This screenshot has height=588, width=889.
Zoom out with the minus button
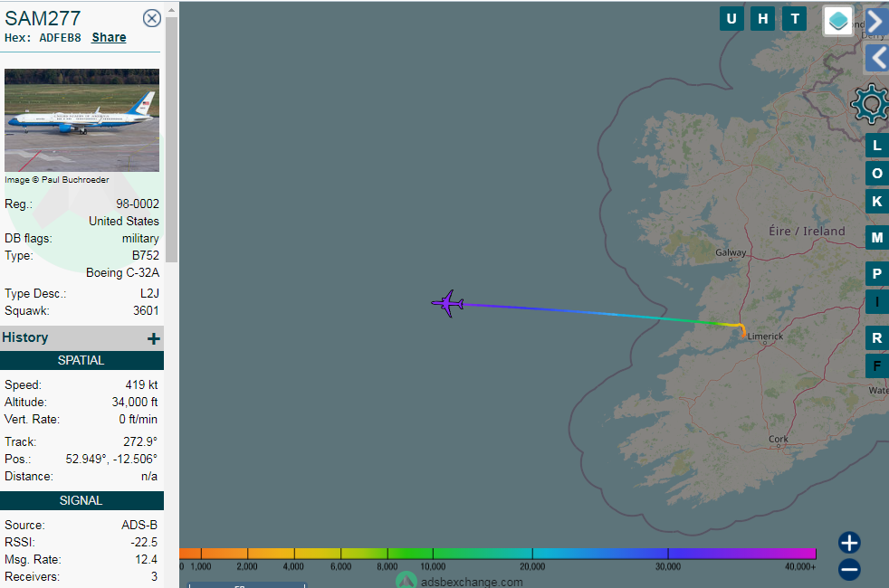(849, 569)
